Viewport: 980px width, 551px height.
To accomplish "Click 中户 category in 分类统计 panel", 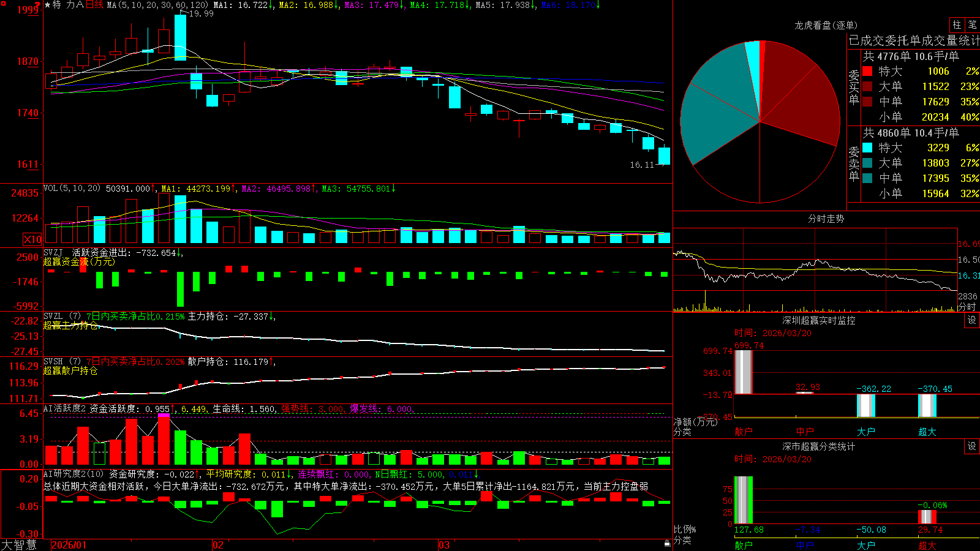I will point(805,545).
